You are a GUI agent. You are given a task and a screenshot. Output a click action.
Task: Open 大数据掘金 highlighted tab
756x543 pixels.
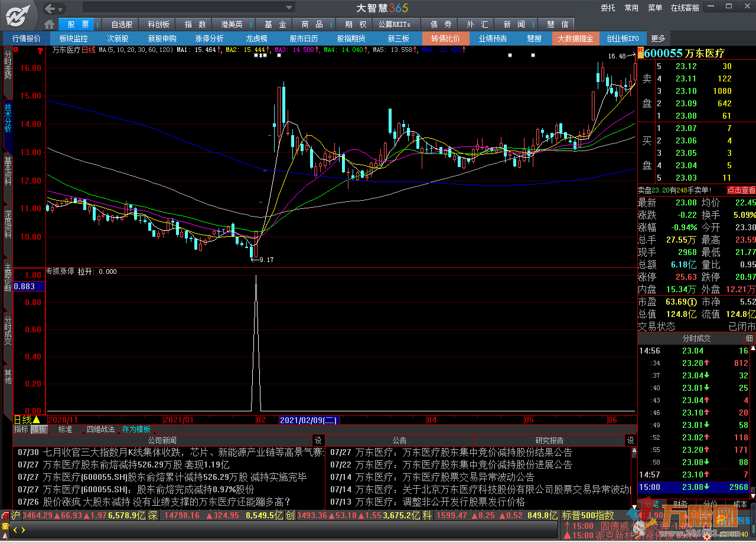click(x=575, y=38)
